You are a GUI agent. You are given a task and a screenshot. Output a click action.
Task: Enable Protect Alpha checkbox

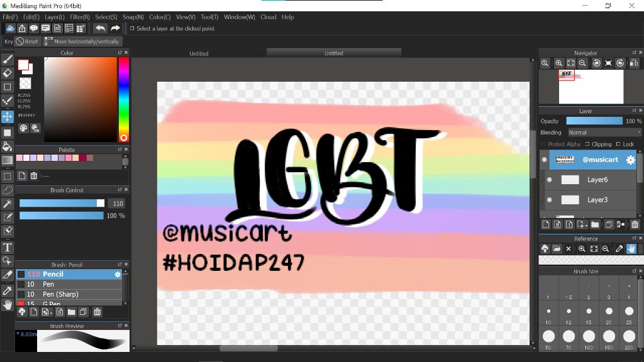(x=543, y=144)
